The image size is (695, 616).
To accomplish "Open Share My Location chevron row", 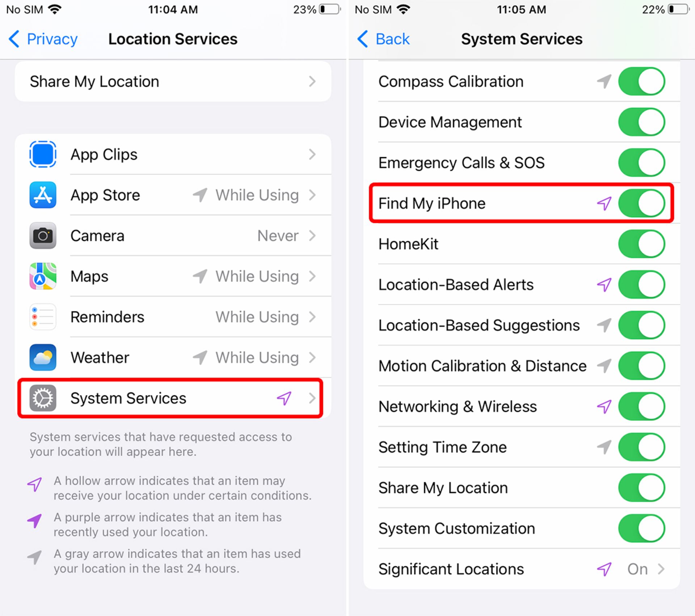I will [x=173, y=81].
